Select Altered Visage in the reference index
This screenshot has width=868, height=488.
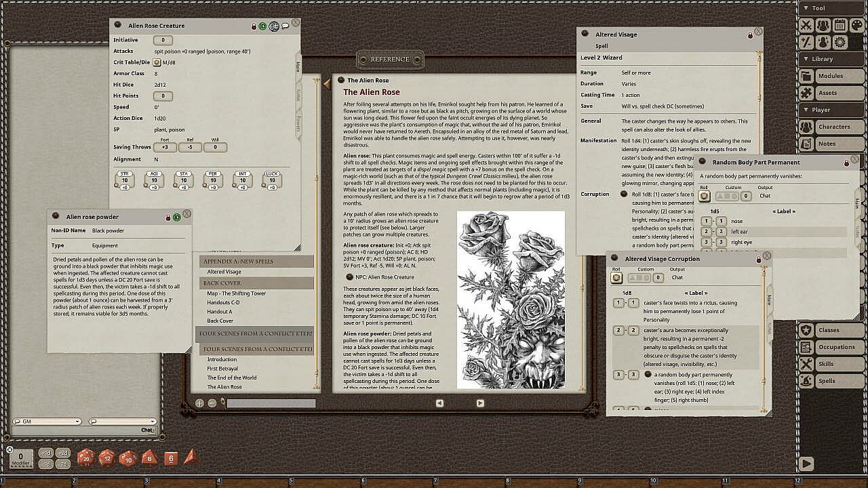pyautogui.click(x=224, y=272)
